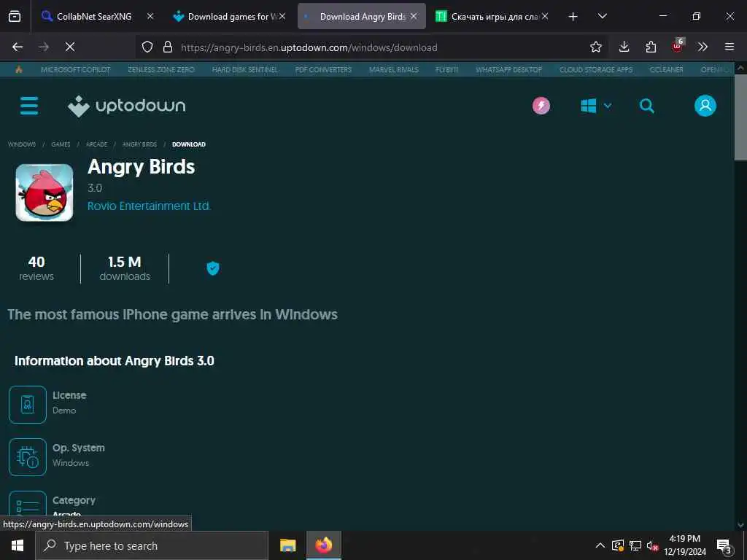Open Firefox downloads panel

[x=624, y=47]
